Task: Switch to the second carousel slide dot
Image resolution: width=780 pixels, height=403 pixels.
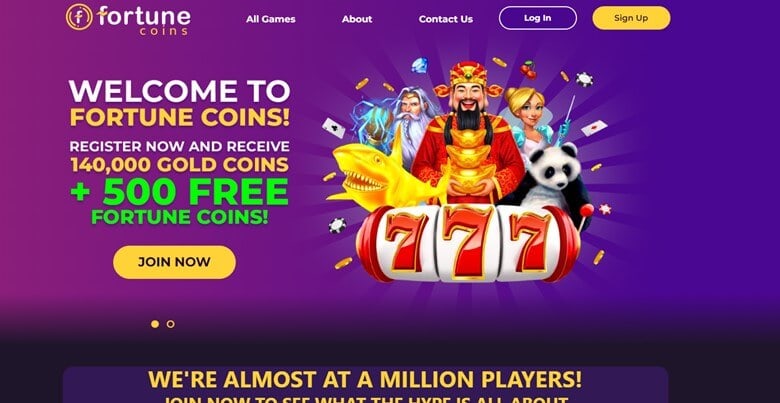Action: 171,324
